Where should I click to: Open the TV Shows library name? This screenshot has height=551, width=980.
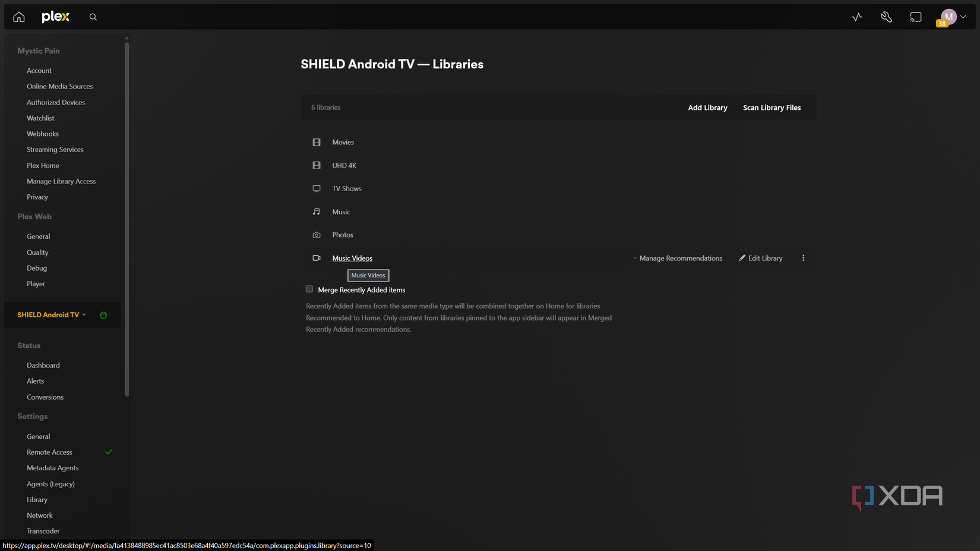tap(347, 189)
